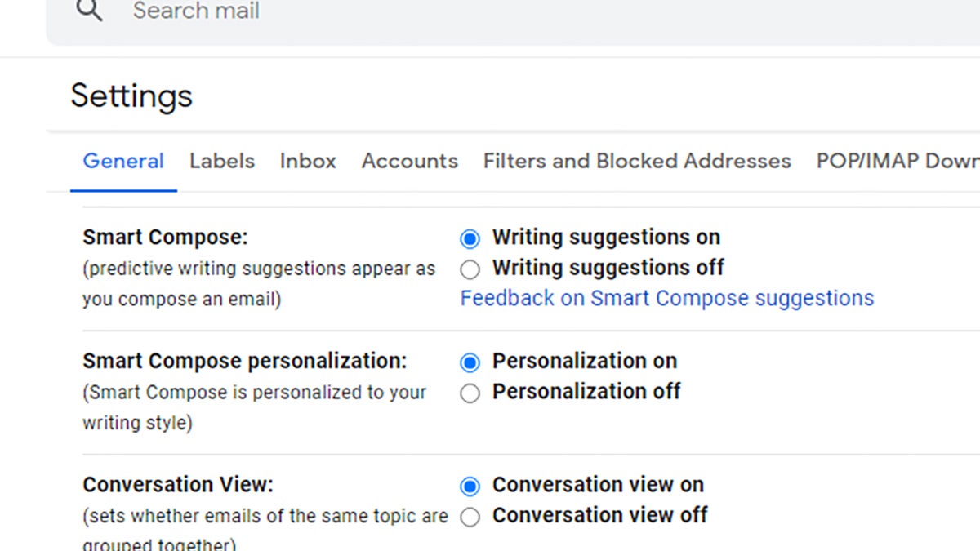Screen dimensions: 980x551
Task: Open Feedback on Smart Compose suggestions
Action: 667,298
